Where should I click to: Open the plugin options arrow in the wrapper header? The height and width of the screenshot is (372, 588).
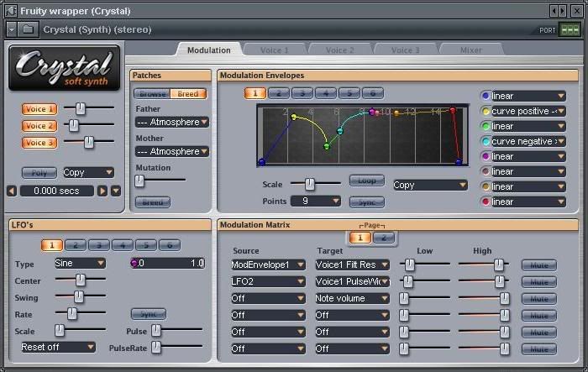[x=12, y=29]
